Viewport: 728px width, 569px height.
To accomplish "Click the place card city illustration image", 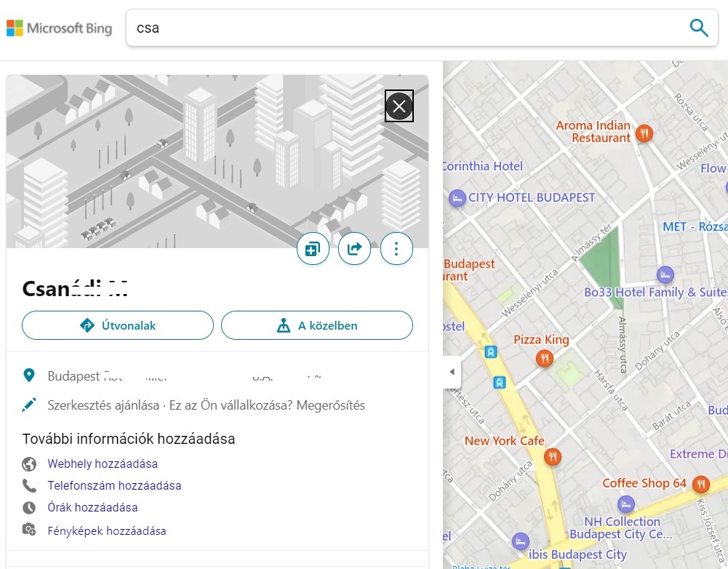I will click(x=217, y=162).
